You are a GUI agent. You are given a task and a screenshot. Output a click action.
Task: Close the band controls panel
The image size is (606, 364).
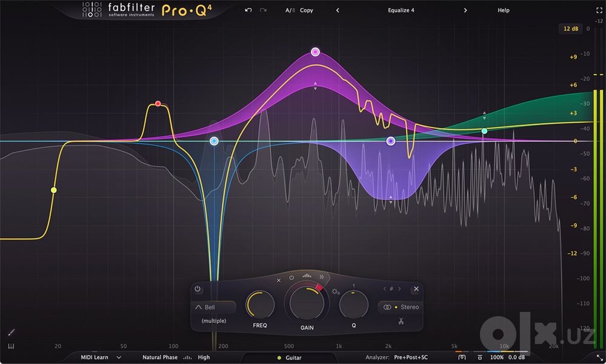pos(416,289)
